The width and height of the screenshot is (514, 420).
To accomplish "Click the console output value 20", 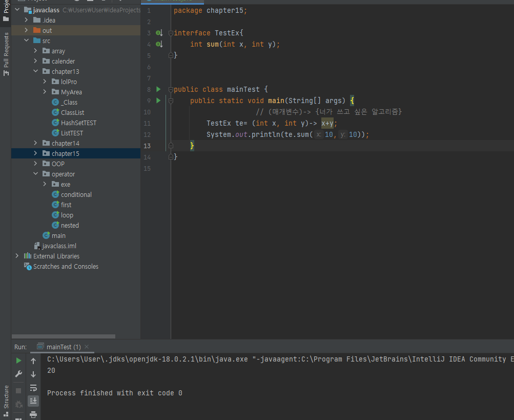I will [51, 370].
